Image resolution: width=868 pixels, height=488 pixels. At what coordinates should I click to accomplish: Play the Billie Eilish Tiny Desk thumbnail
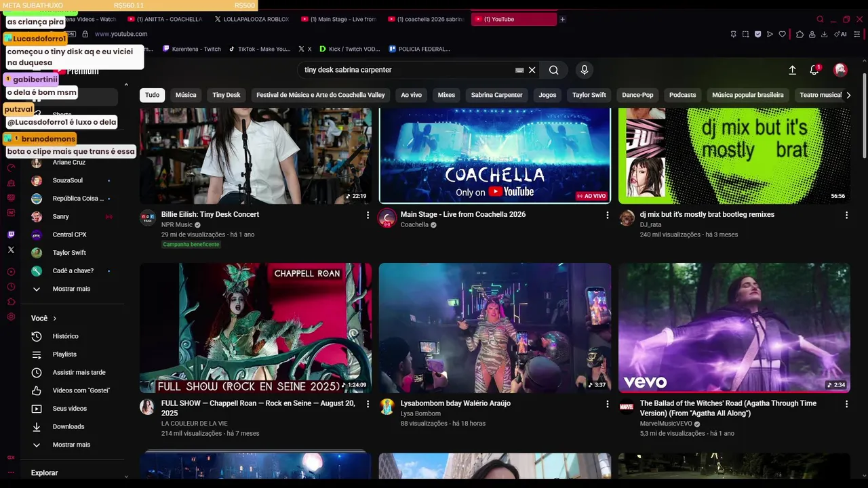[x=256, y=156]
